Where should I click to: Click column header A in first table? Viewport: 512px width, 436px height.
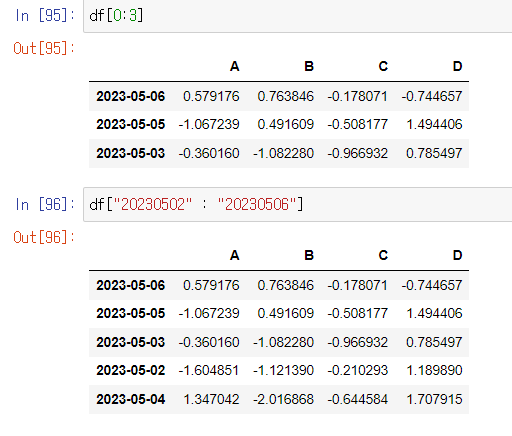pos(235,66)
